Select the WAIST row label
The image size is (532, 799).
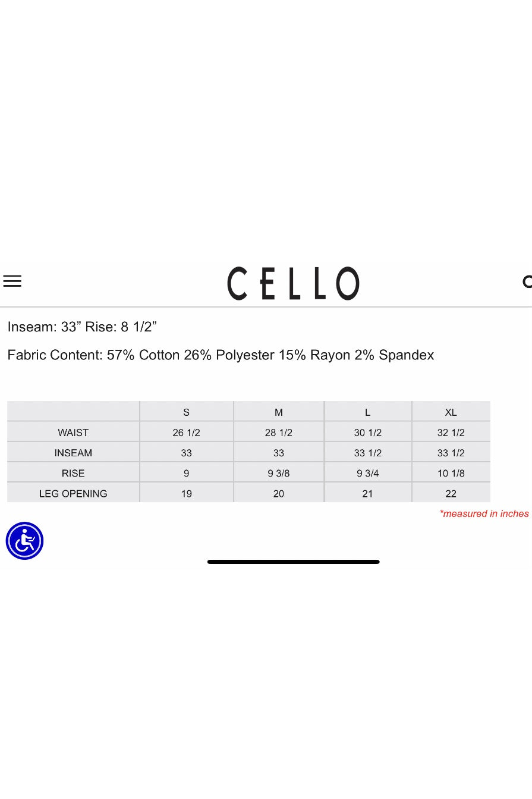[x=73, y=433]
